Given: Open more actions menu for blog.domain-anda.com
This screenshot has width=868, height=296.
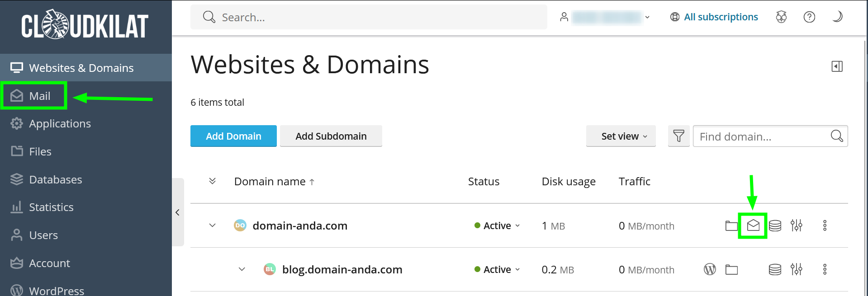Looking at the screenshot, I should (x=825, y=269).
